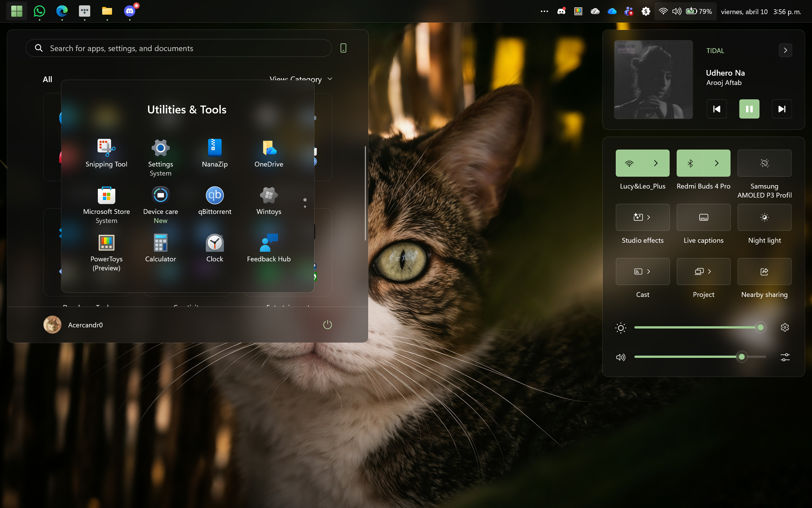Viewport: 812px width, 508px height.
Task: Toggle Studio effects tile
Action: (643, 217)
